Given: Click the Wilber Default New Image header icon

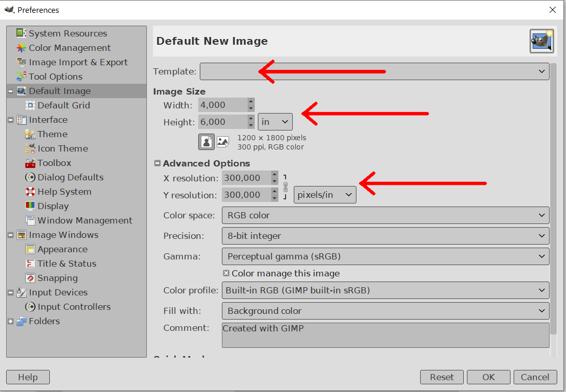Looking at the screenshot, I should (x=541, y=41).
